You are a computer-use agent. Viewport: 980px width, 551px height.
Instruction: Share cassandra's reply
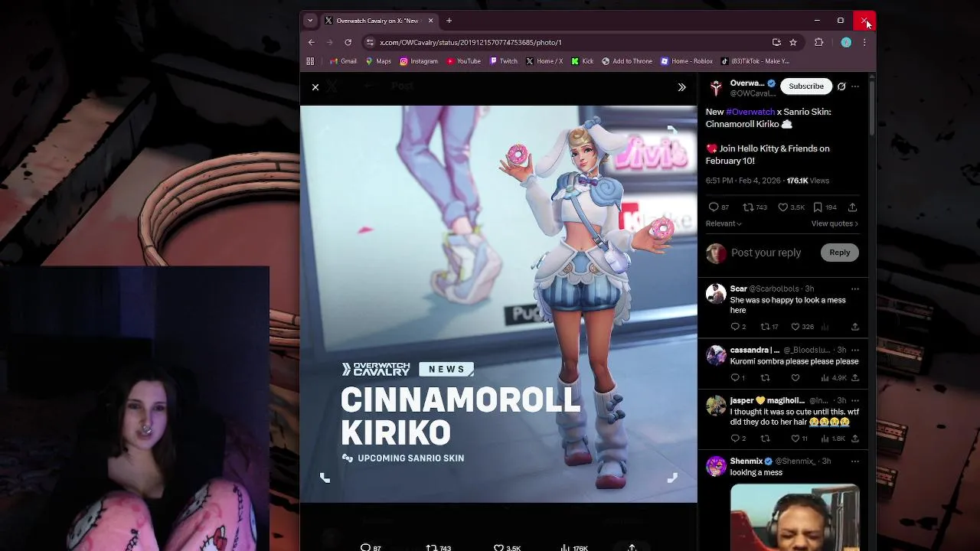tap(855, 377)
